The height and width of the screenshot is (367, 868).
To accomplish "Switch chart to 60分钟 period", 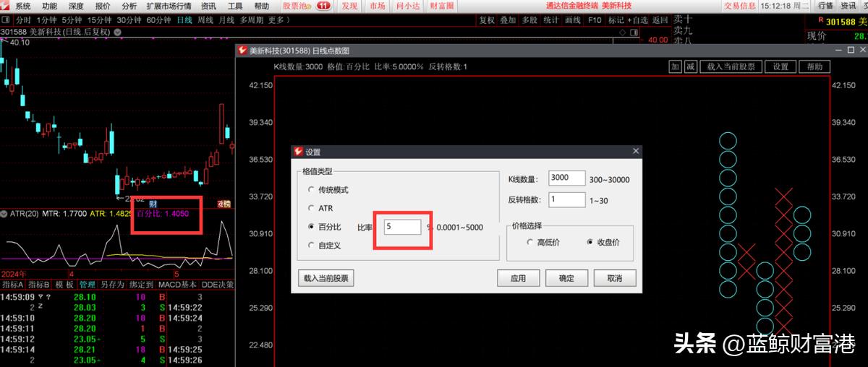I will pyautogui.click(x=158, y=20).
